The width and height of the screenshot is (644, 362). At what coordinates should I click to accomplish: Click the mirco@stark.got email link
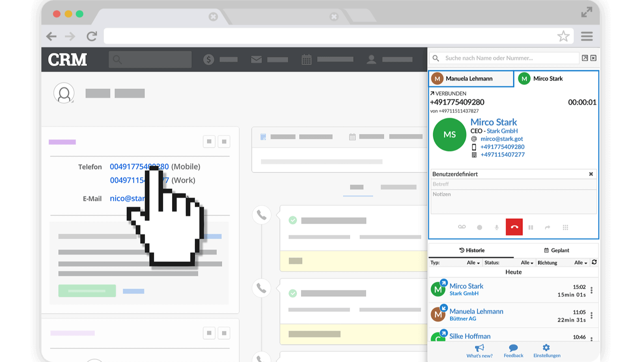[x=502, y=139]
